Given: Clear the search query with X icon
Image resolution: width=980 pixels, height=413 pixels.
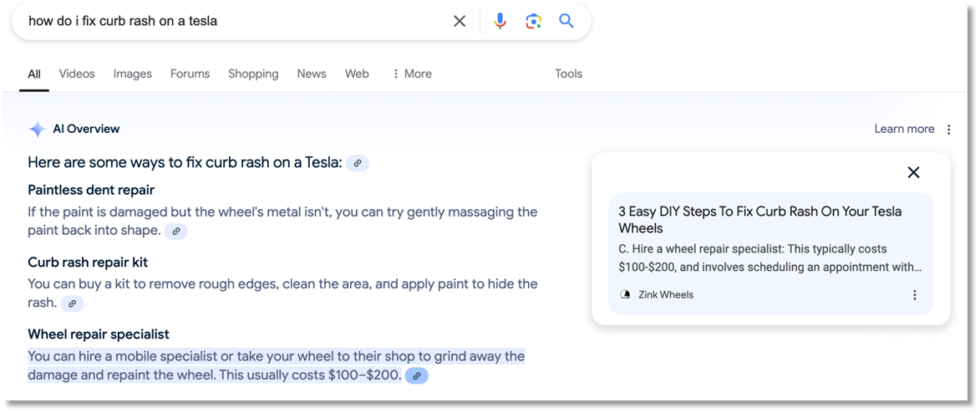Looking at the screenshot, I should (x=460, y=21).
